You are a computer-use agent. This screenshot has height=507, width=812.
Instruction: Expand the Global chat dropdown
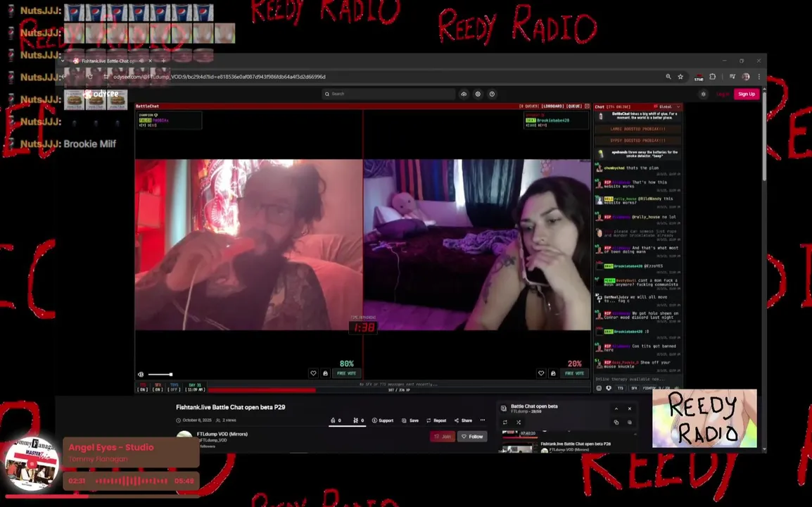668,107
